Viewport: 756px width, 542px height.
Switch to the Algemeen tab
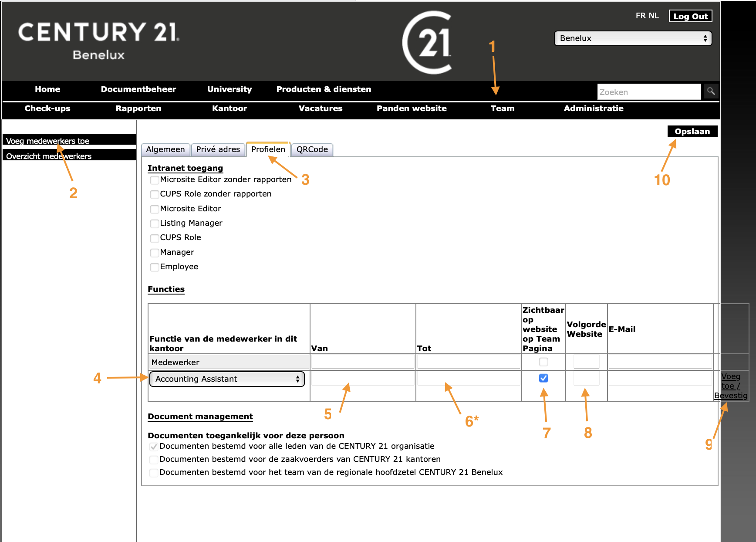coord(165,149)
